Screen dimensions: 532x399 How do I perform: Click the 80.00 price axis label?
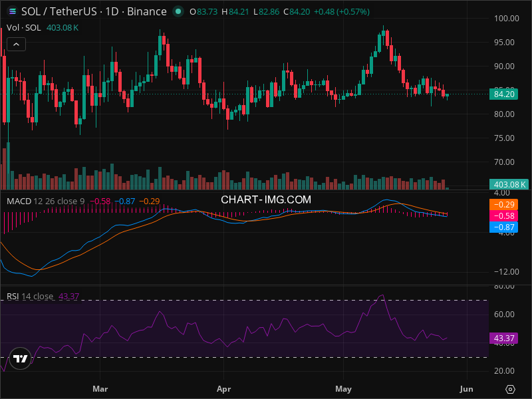click(504, 114)
